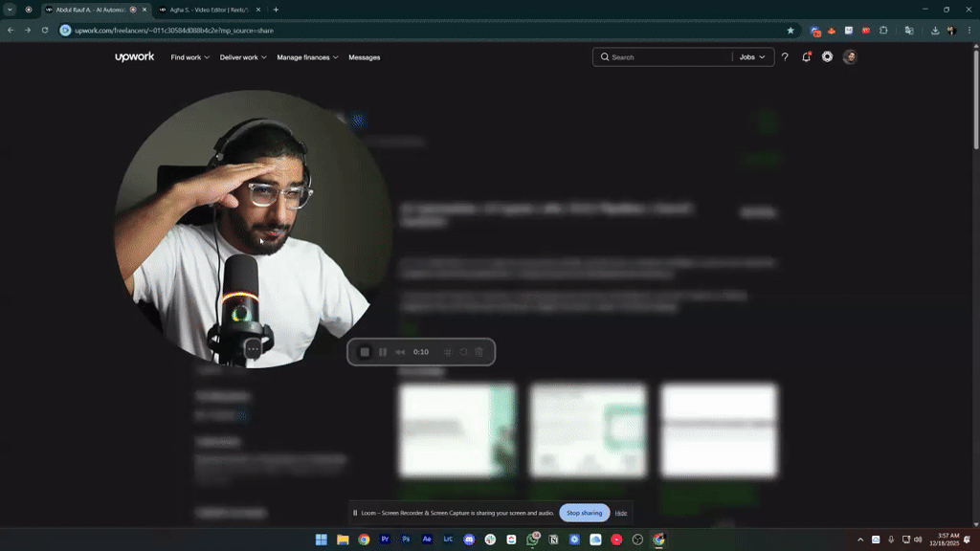Expand the Deliver work menu

tap(243, 57)
